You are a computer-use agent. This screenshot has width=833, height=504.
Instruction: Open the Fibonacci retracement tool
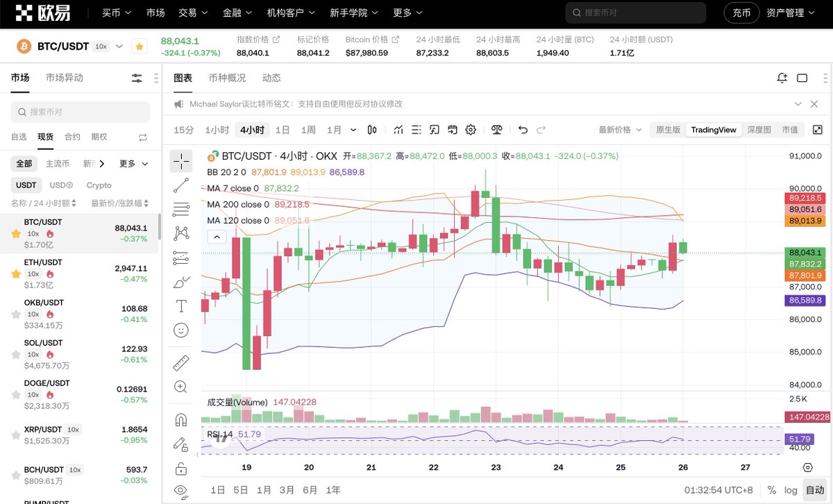tap(181, 209)
